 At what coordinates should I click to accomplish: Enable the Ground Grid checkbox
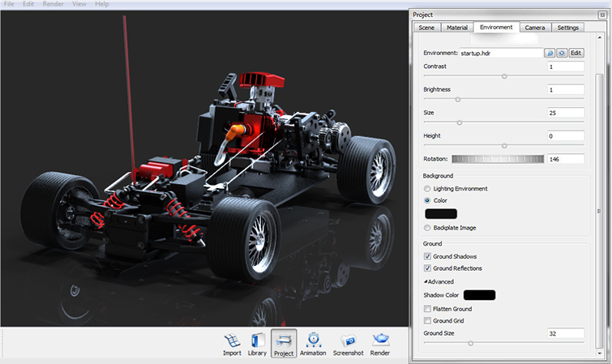[x=428, y=321]
